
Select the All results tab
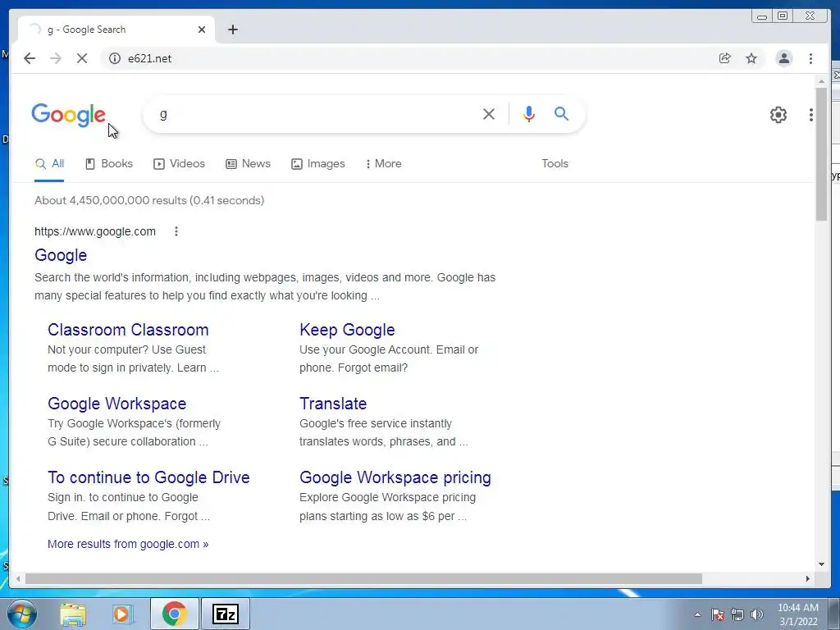click(49, 164)
